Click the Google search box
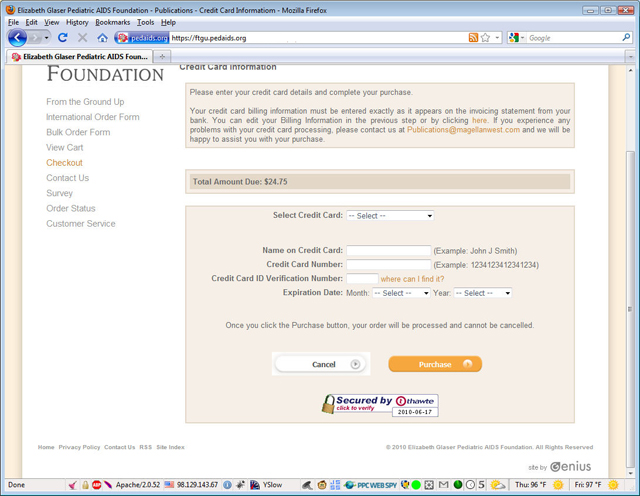640x496 pixels. tap(573, 38)
